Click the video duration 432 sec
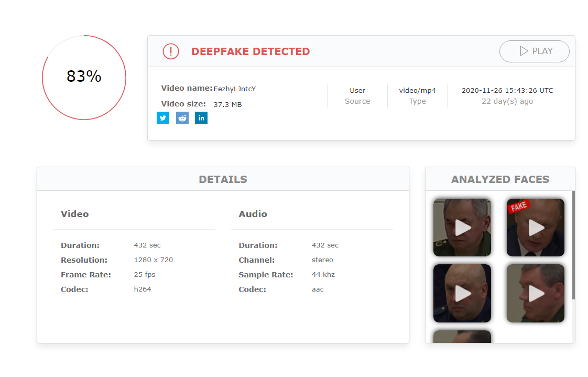588x377 pixels. click(147, 245)
